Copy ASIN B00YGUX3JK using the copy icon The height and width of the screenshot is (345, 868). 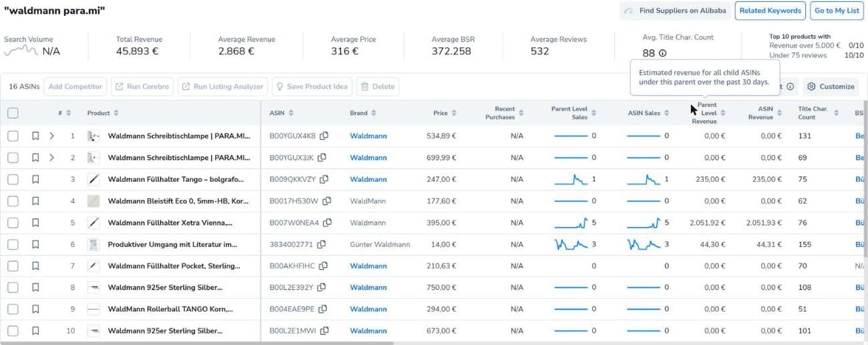pyautogui.click(x=322, y=158)
